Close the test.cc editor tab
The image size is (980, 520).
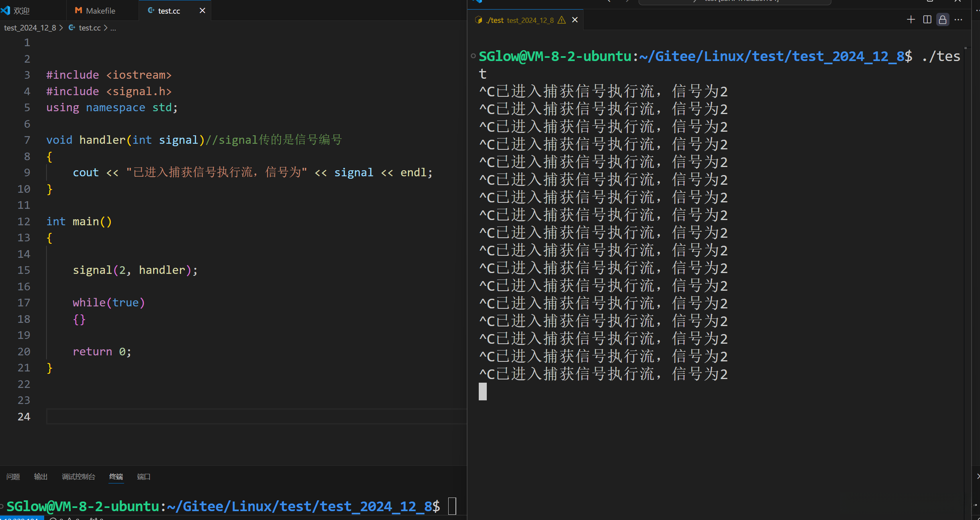(x=202, y=10)
